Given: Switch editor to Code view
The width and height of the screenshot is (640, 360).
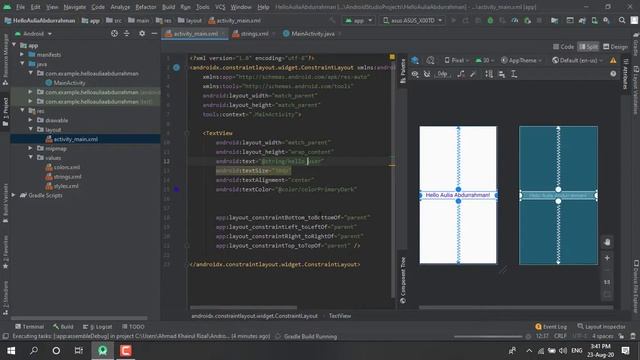Looking at the screenshot, I should (x=563, y=47).
